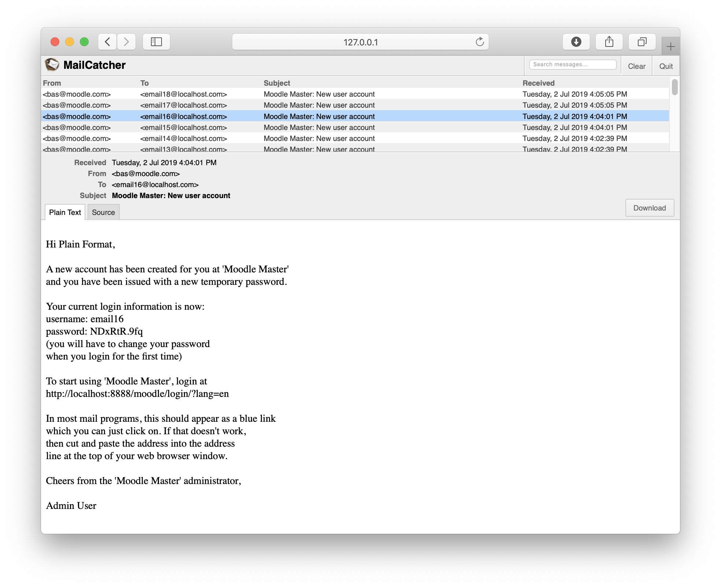Reload the page with the refresh icon

click(x=480, y=42)
